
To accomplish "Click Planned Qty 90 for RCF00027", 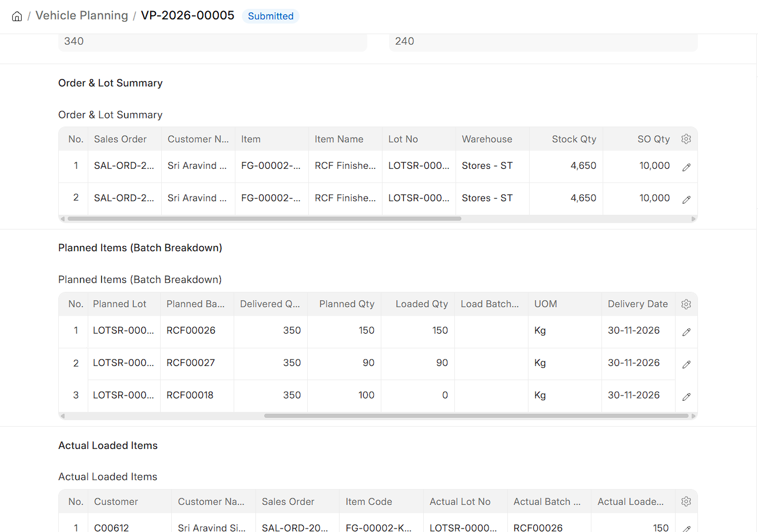I will pyautogui.click(x=344, y=363).
